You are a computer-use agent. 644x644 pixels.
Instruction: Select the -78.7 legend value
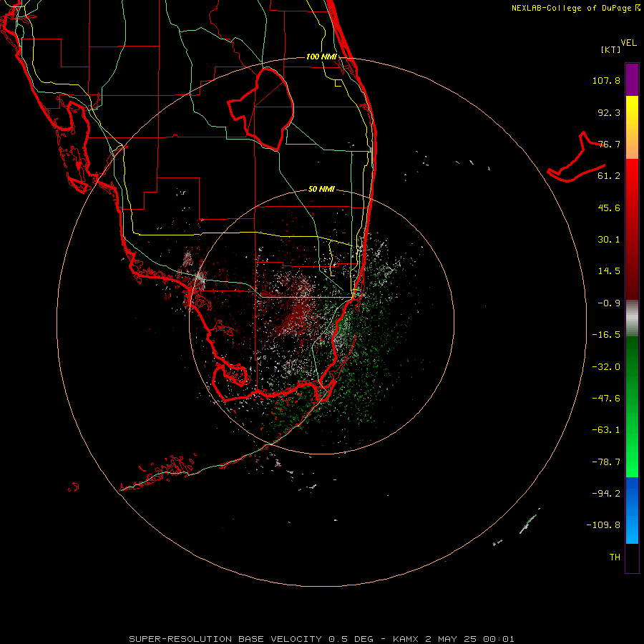[606, 462]
